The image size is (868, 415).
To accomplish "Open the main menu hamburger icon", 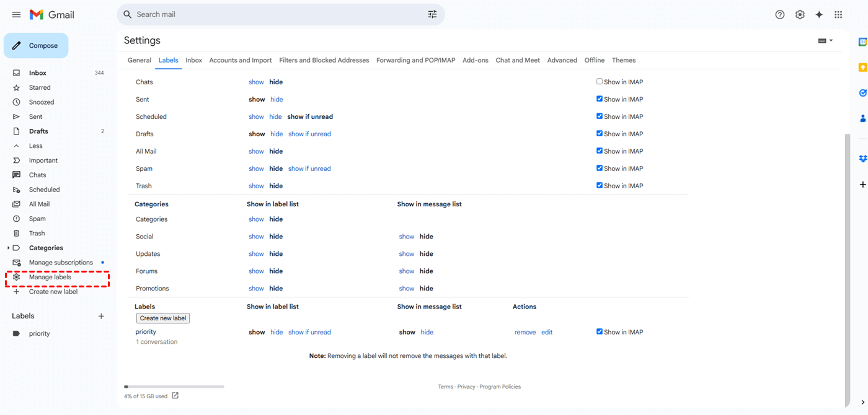I will [x=16, y=14].
